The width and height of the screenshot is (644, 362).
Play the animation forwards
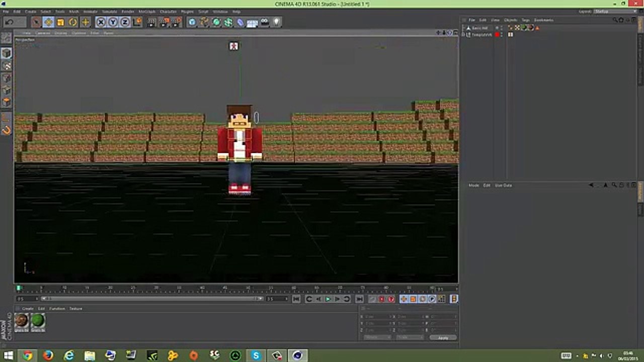328,299
